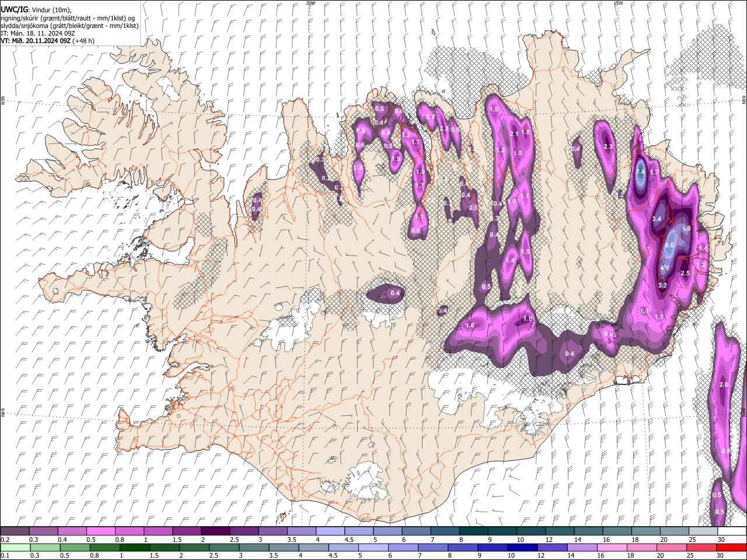Select the "7.4" snowfall value on the map
The height and width of the screenshot is (560, 747).
pyautogui.click(x=640, y=172)
